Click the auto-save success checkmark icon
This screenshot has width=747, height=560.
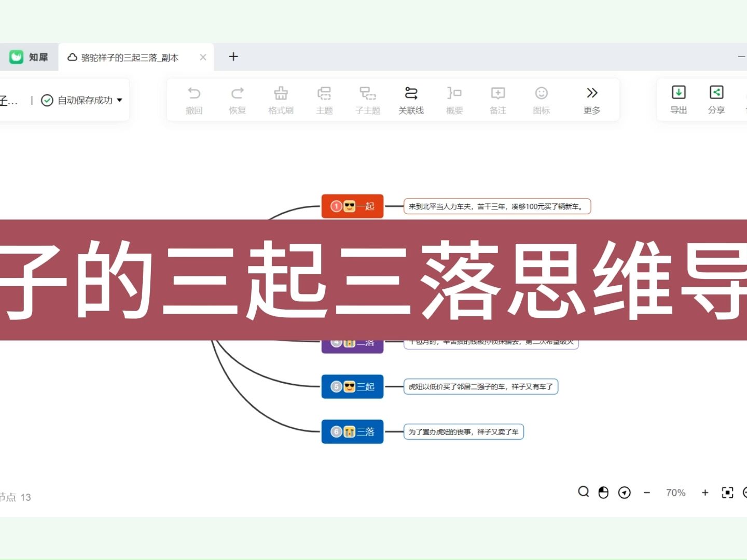[x=47, y=101]
